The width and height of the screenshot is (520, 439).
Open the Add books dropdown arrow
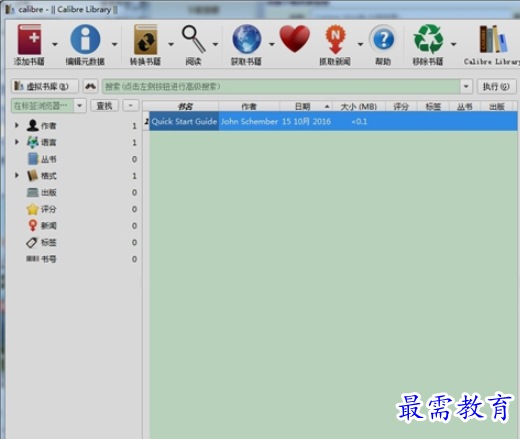click(x=55, y=44)
